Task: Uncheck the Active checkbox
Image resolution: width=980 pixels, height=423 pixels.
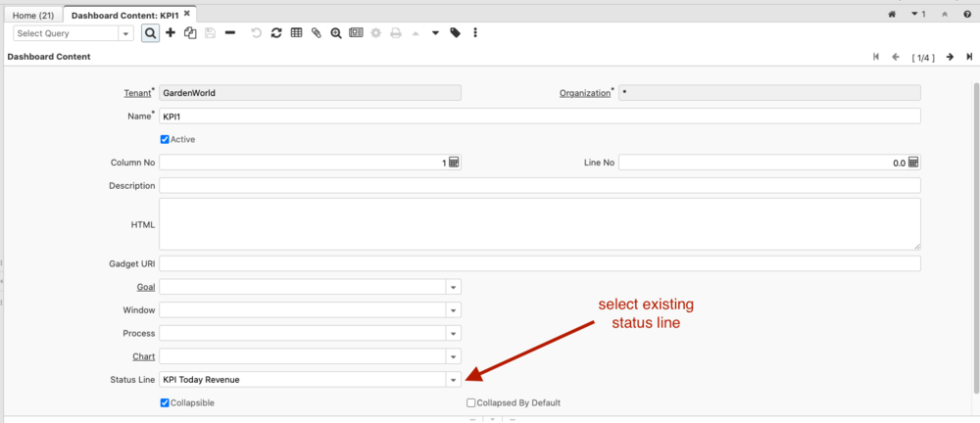Action: point(165,140)
